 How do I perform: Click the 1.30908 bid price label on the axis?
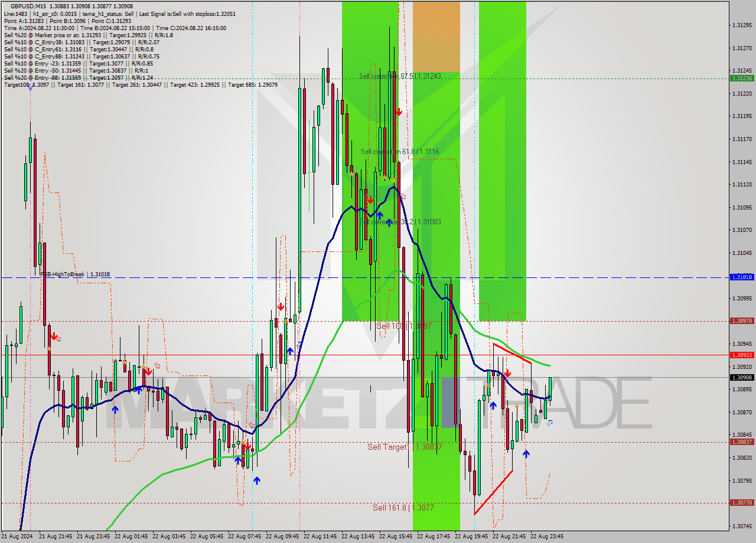pos(743,377)
